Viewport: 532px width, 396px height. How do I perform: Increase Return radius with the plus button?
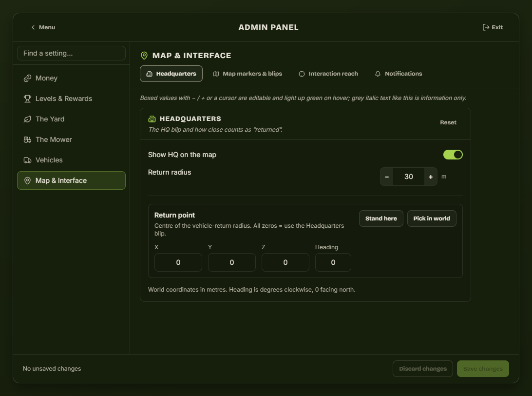[x=431, y=177]
